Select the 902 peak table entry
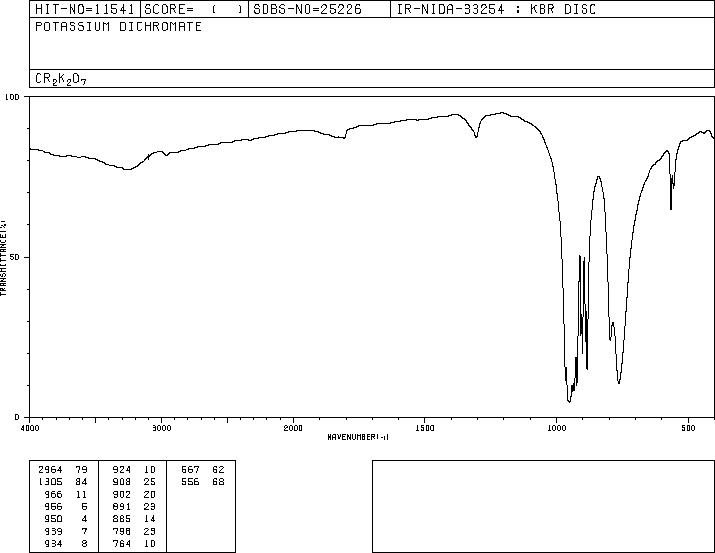Viewport: 715px width, 553px height. [122, 495]
